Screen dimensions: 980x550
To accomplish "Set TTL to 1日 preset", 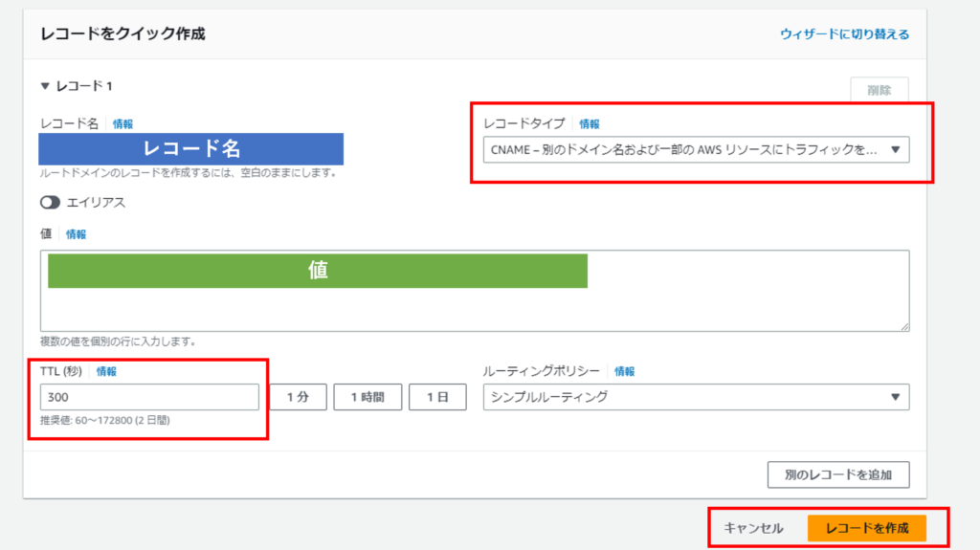I will coord(437,397).
